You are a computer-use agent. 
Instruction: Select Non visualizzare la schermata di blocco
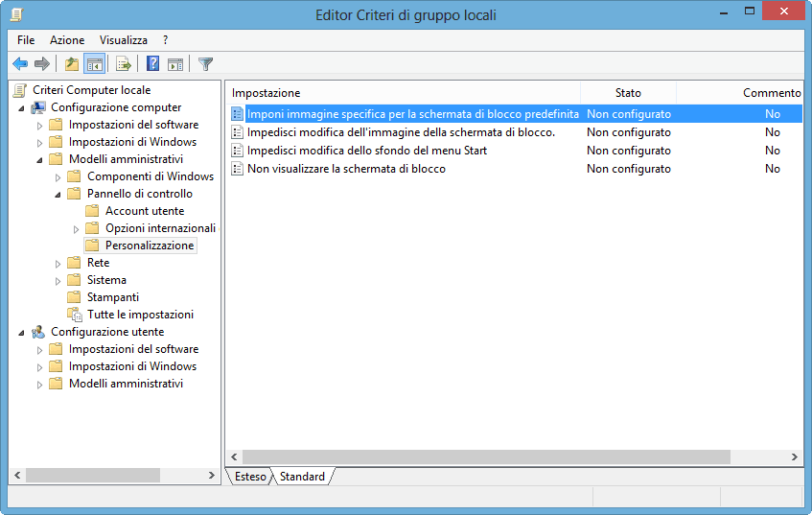pyautogui.click(x=346, y=169)
